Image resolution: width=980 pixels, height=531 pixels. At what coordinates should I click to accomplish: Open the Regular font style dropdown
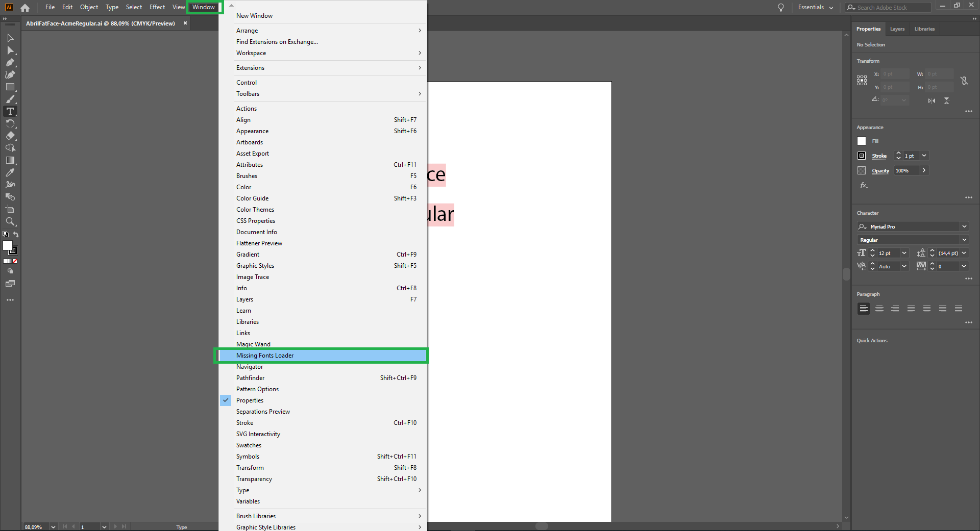click(964, 240)
